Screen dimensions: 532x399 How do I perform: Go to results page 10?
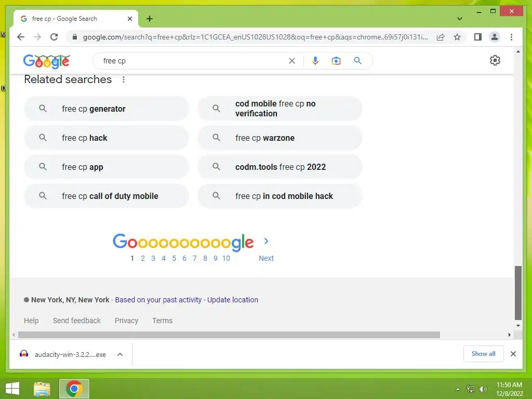[x=226, y=258]
